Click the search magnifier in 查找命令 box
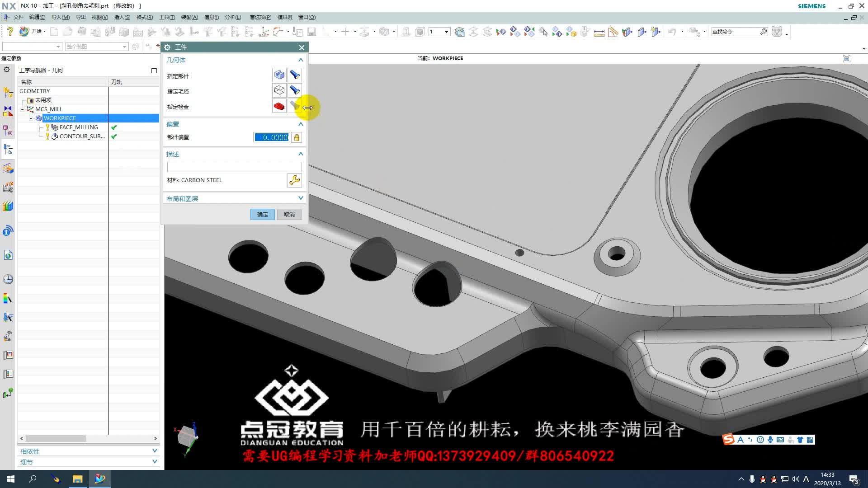The image size is (868, 488). tap(764, 32)
